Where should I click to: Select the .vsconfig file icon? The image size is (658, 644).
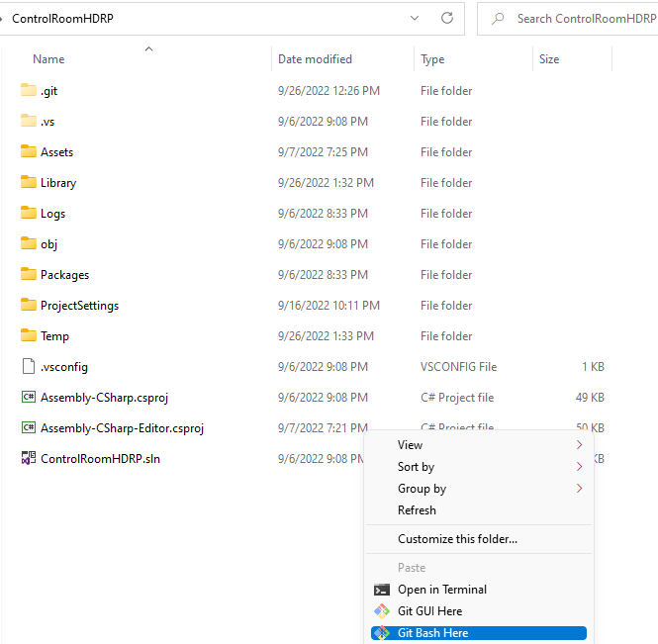click(x=29, y=366)
